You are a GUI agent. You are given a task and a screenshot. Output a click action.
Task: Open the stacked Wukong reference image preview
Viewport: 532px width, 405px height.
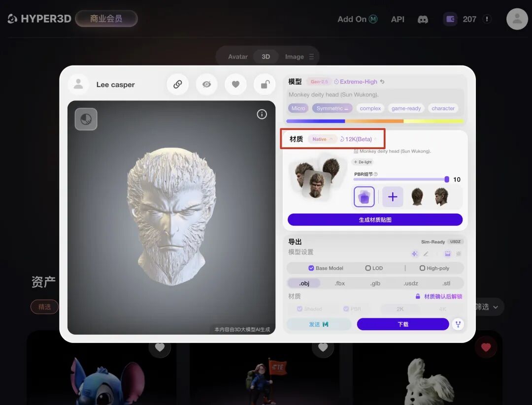click(316, 179)
